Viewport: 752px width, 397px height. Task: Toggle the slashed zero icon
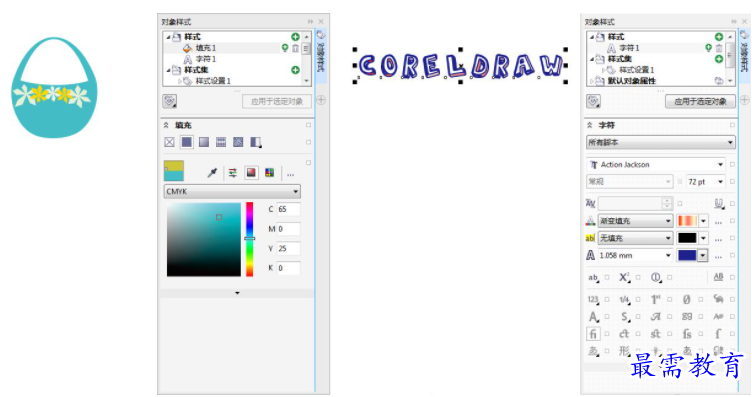pyautogui.click(x=687, y=300)
